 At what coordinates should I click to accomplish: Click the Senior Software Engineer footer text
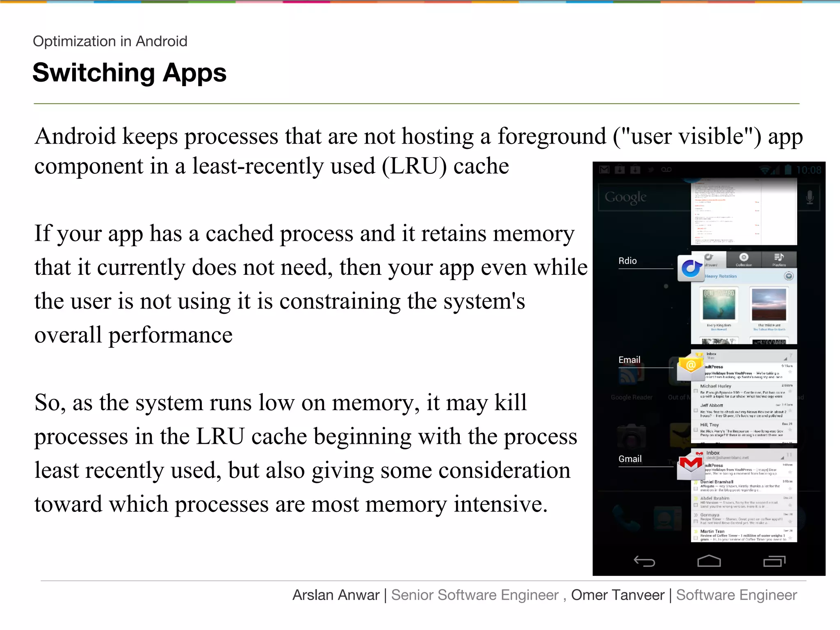pyautogui.click(x=475, y=595)
